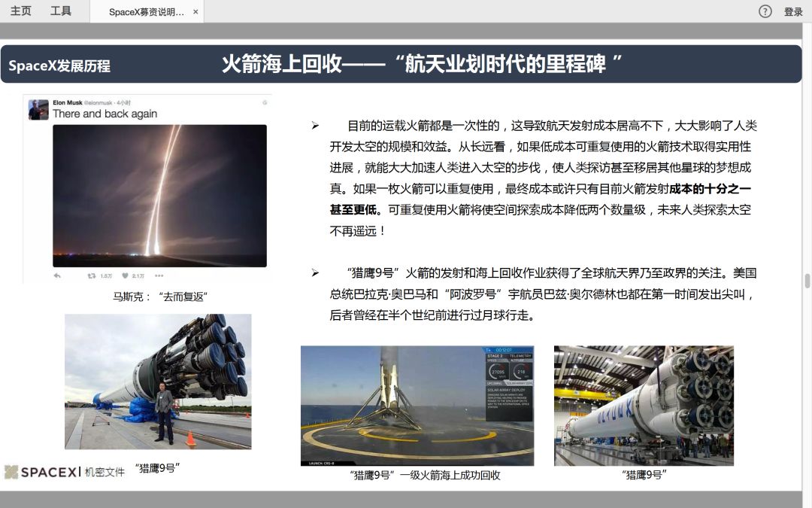The height and width of the screenshot is (508, 812).
Task: Click the caption 马斯克："去而复返"
Action: point(160,297)
